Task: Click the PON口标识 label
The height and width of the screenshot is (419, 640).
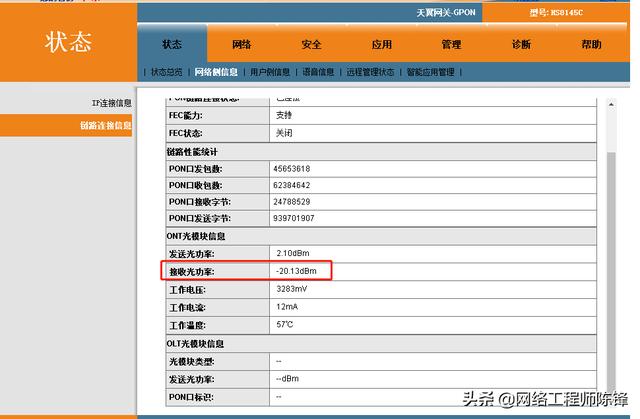Action: tap(191, 397)
